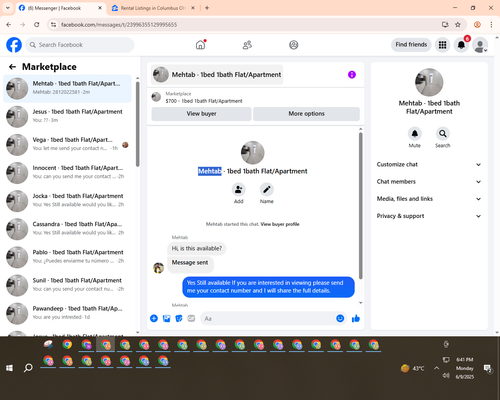This screenshot has height=400, width=500.
Task: Open Jesus 1bed 1bath conversation
Action: (67, 117)
